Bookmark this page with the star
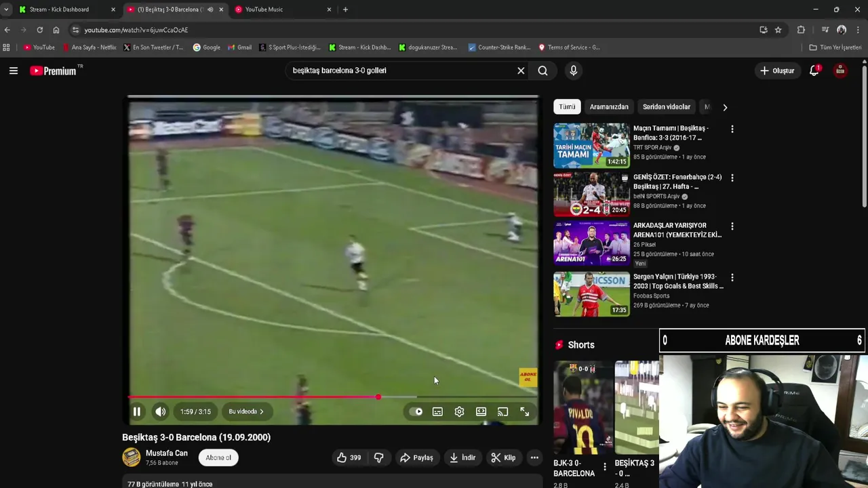Viewport: 868px width, 488px height. (x=778, y=30)
